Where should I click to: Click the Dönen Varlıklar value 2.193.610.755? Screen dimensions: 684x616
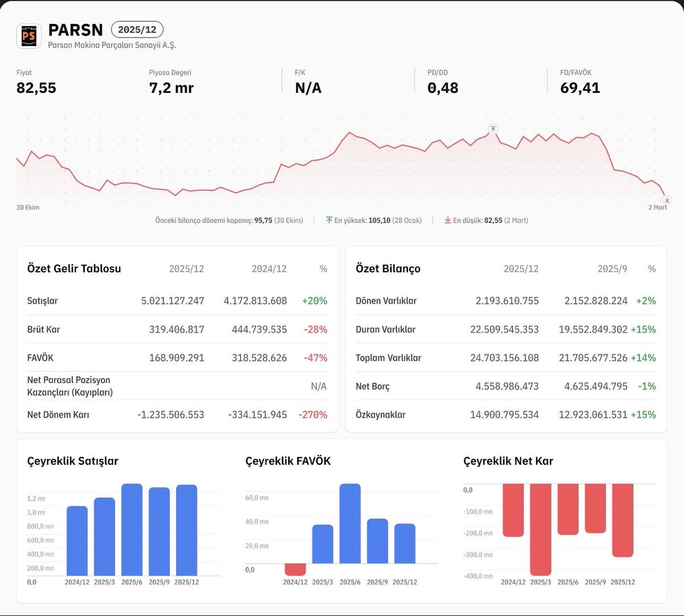[x=507, y=301]
